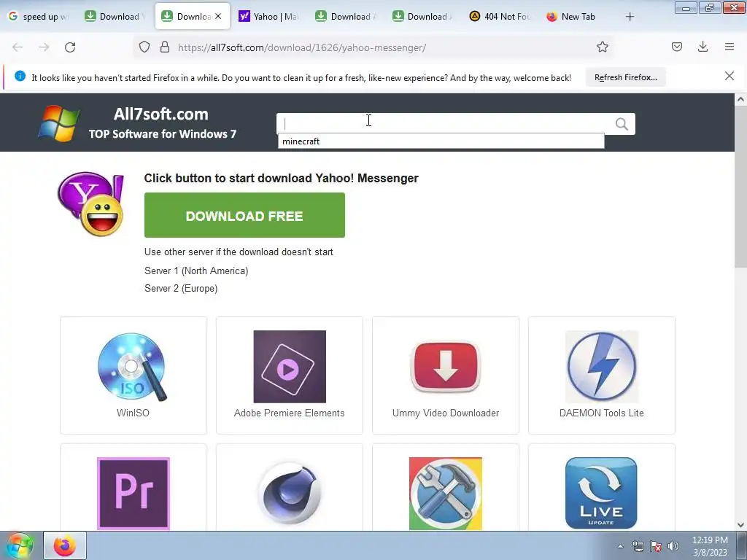Open the DAEMON Tools Lite text link

(602, 413)
